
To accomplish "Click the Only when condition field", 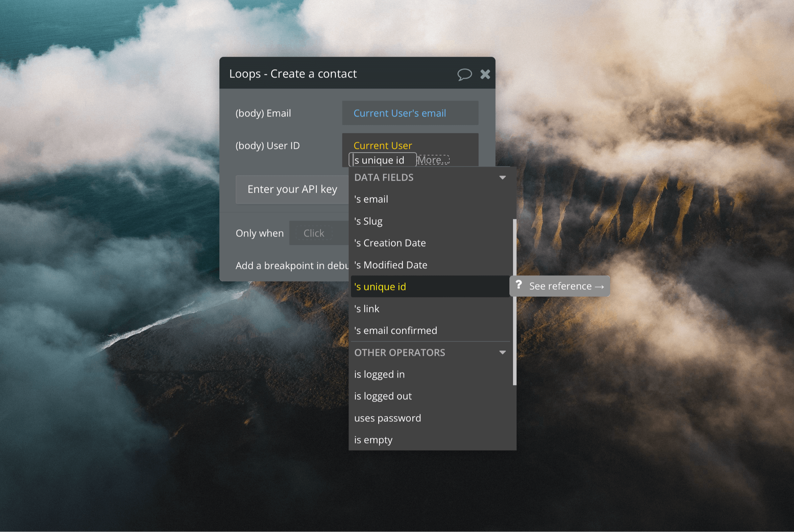I will (x=319, y=233).
